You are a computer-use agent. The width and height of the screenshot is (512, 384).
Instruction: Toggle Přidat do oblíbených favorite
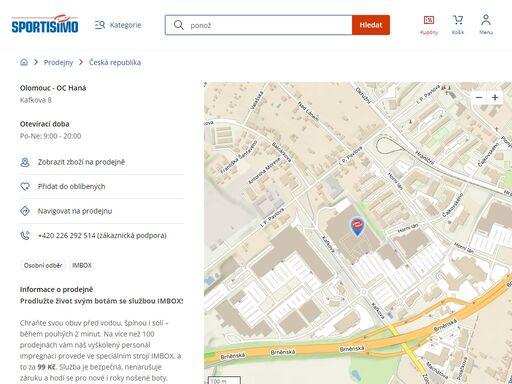click(x=102, y=187)
